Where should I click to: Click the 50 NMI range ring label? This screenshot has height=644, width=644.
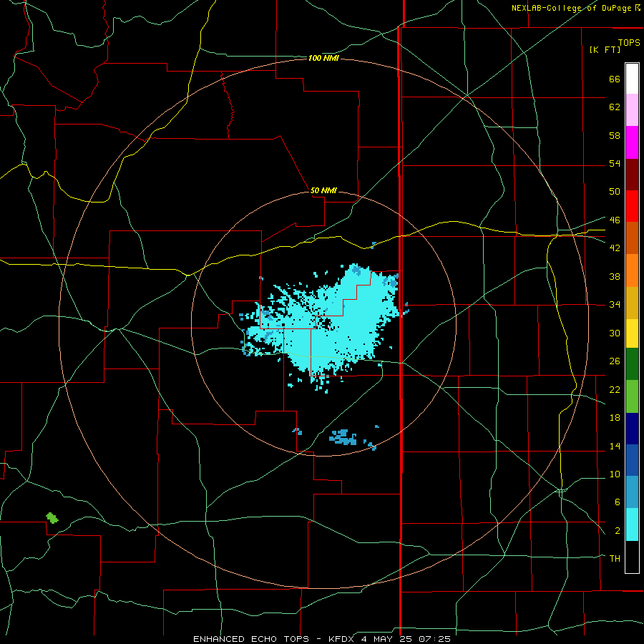click(323, 190)
